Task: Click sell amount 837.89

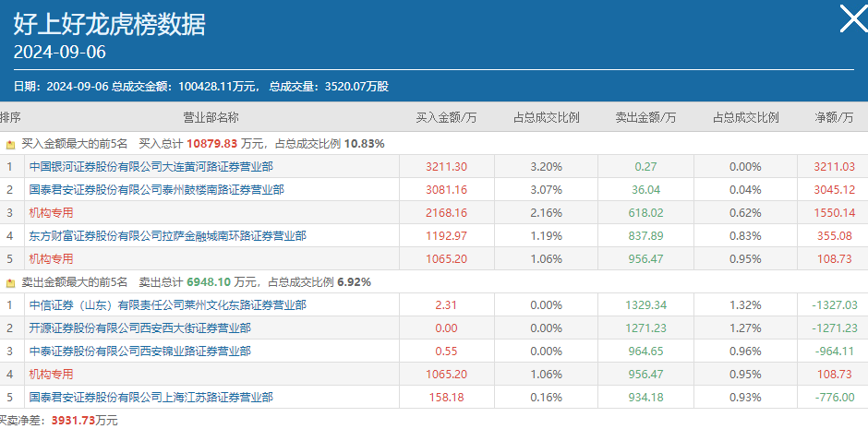Action: pos(646,236)
